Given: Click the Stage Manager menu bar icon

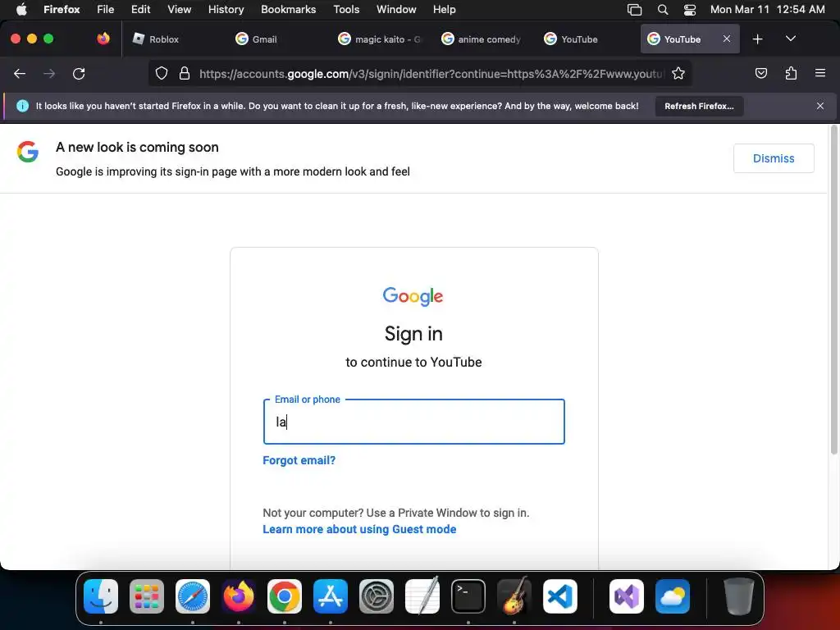Looking at the screenshot, I should [634, 10].
